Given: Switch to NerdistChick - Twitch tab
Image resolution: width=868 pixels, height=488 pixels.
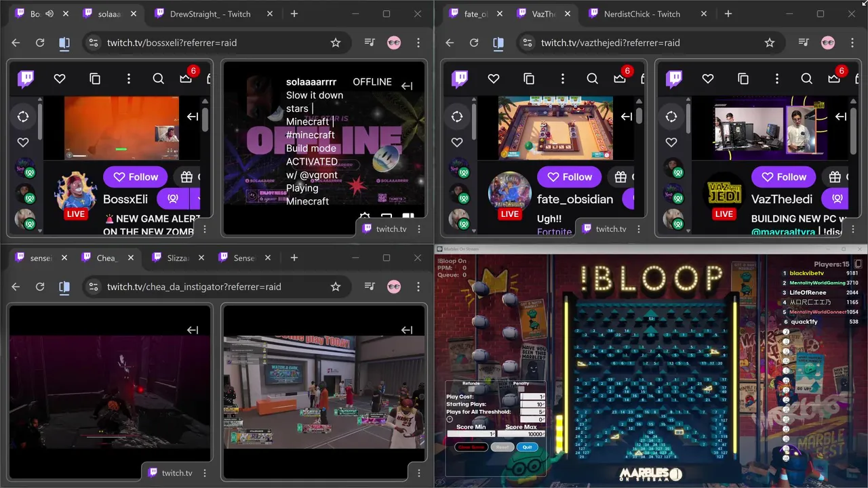Looking at the screenshot, I should tap(644, 14).
